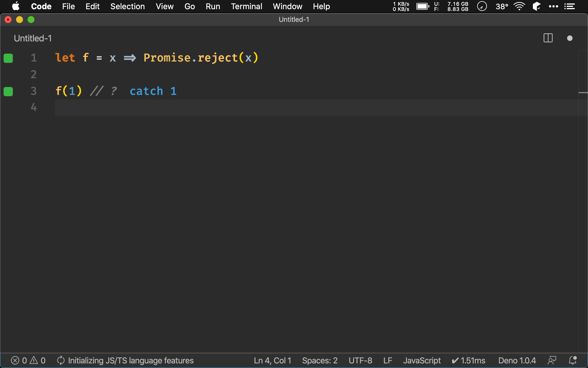Click the warnings triangle in status bar

click(x=34, y=360)
